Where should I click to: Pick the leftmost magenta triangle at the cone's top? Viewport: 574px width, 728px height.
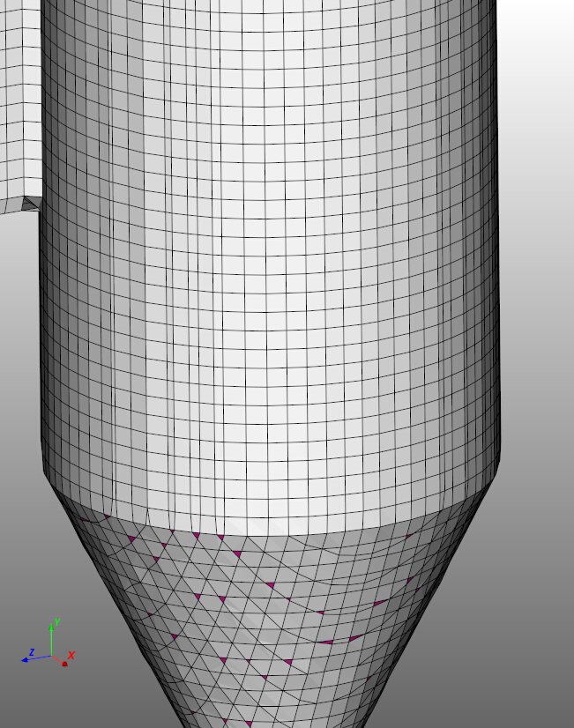85,518
